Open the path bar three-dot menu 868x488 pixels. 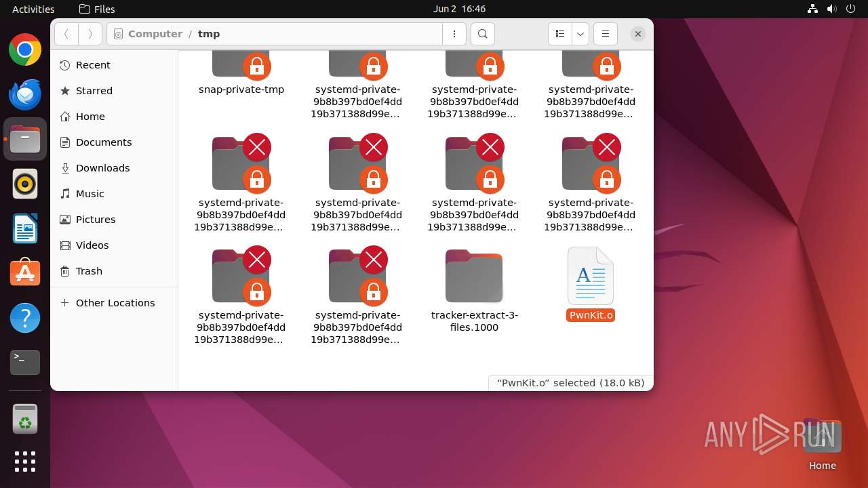tap(454, 34)
